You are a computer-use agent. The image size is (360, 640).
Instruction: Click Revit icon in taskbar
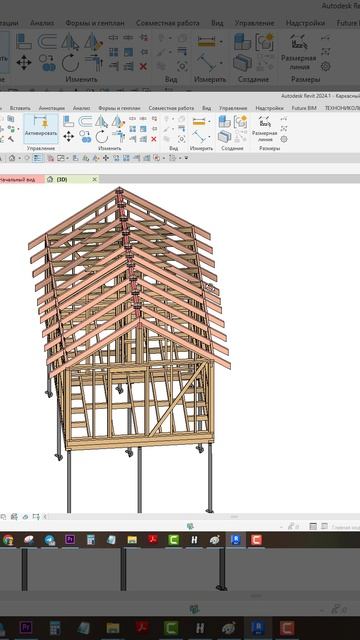click(x=235, y=540)
